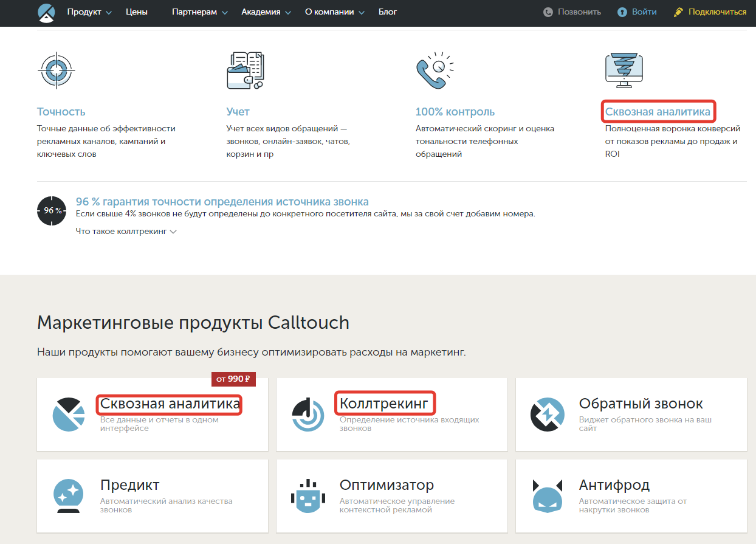Click the text 'Все данные и отчеты в одном интерфейсе'
756x544 pixels.
[x=159, y=424]
